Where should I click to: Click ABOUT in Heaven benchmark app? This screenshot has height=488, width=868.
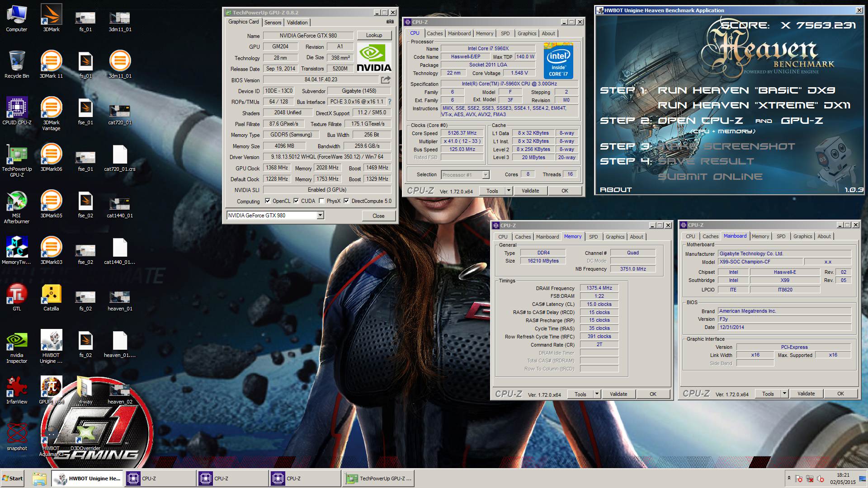pyautogui.click(x=616, y=190)
